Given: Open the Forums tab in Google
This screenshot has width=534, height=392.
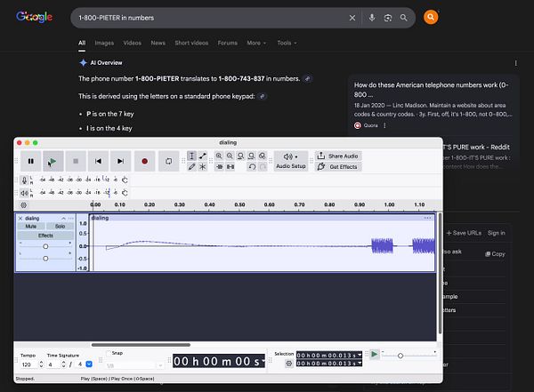Looking at the screenshot, I should 228,43.
